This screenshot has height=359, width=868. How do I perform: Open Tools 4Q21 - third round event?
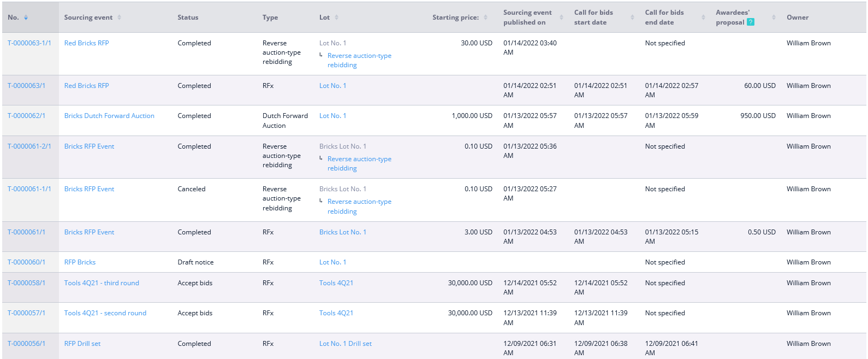[x=102, y=283]
